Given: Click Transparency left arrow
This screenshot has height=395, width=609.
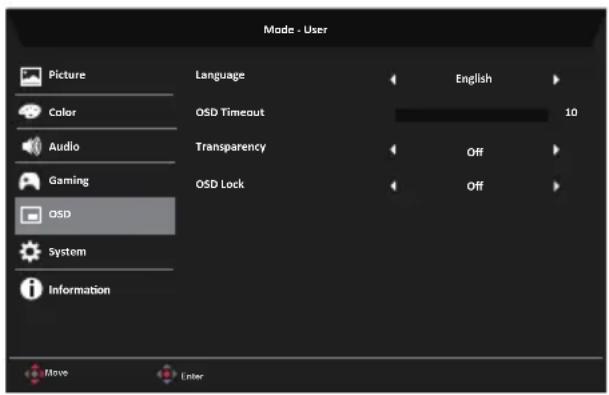Looking at the screenshot, I should tap(393, 150).
